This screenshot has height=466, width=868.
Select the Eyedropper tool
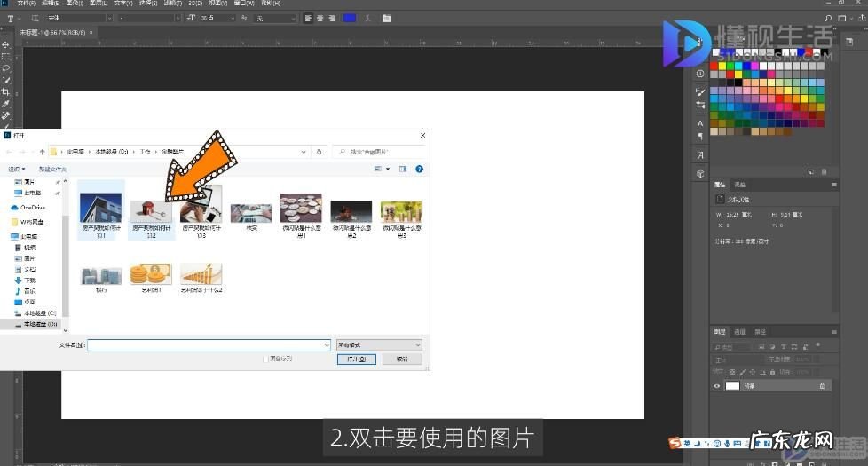[5, 104]
